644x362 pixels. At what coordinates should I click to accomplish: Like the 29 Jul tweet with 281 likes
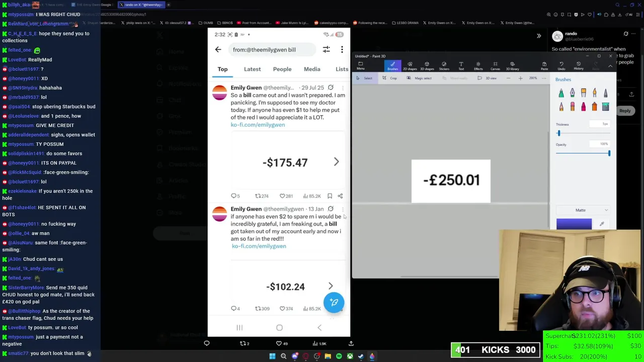[x=285, y=196]
